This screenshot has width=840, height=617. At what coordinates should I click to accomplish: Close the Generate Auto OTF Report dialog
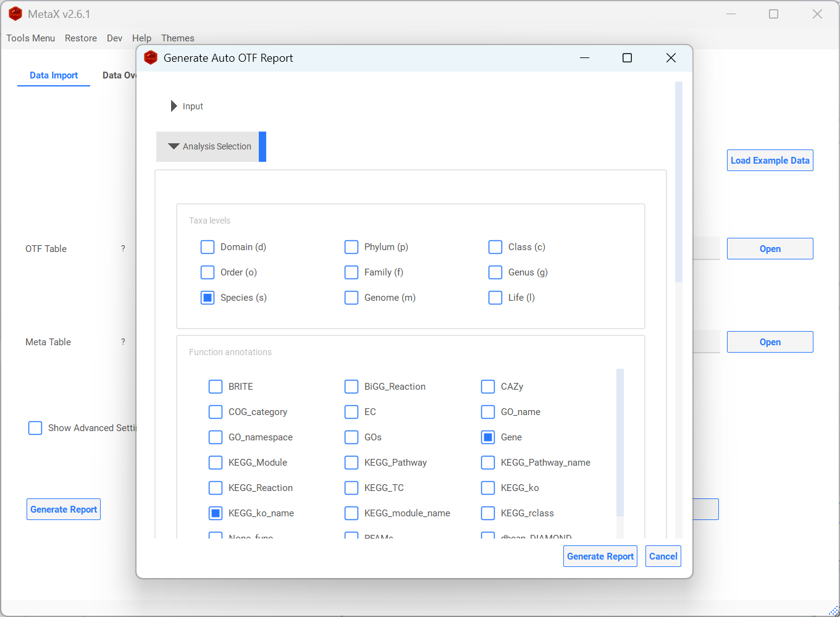[x=671, y=58]
